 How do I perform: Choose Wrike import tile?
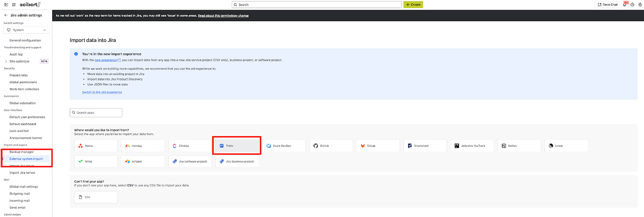click(96, 161)
